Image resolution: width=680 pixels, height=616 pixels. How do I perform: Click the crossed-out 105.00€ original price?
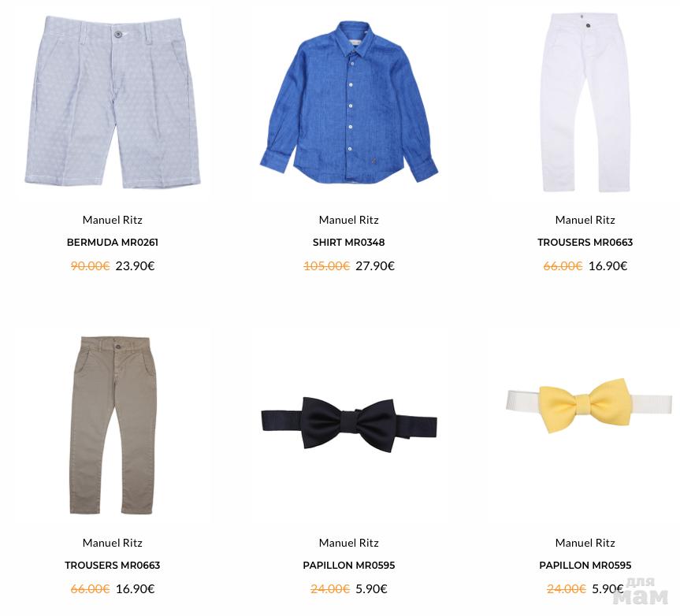pos(326,265)
